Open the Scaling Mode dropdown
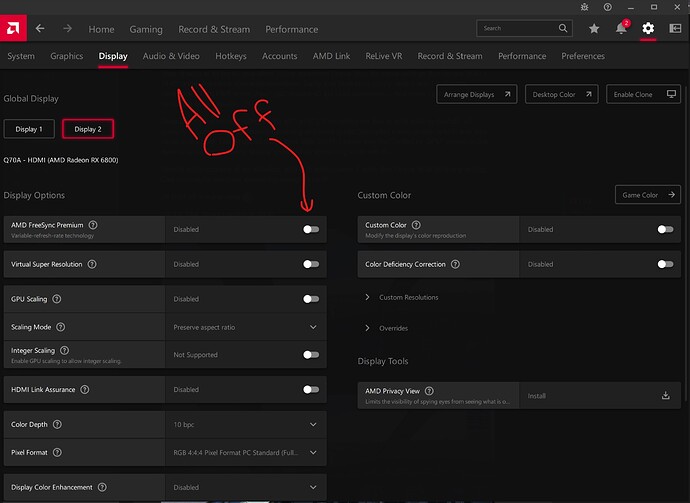690x503 pixels. 313,327
